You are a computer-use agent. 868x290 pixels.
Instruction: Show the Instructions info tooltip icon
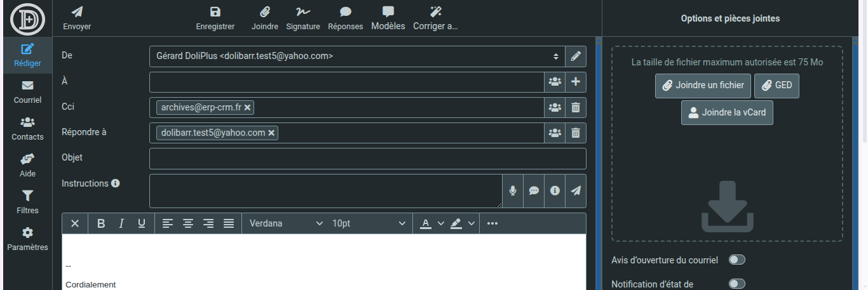tap(116, 183)
